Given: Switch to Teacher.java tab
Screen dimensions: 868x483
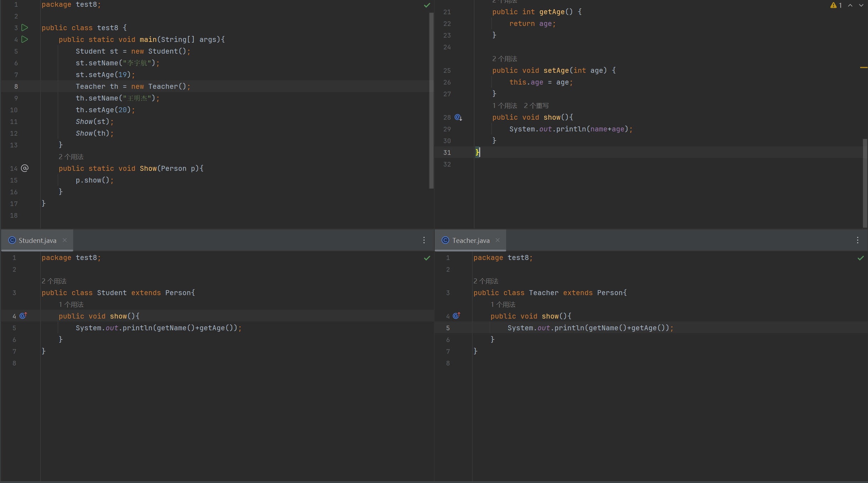Looking at the screenshot, I should (471, 240).
